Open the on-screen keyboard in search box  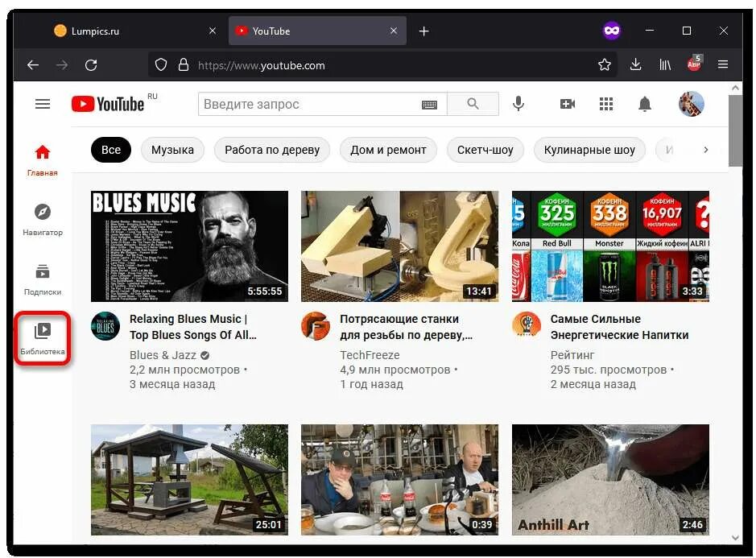429,105
